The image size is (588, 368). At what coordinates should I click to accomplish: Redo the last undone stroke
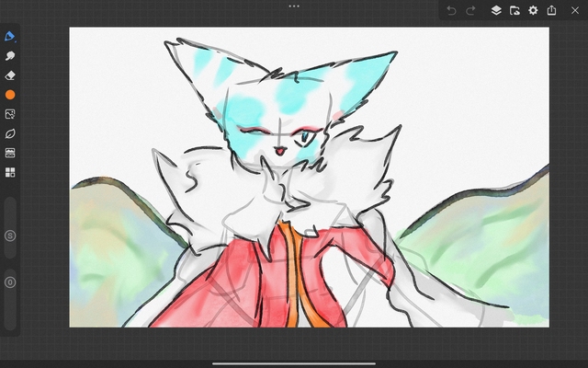pos(470,10)
